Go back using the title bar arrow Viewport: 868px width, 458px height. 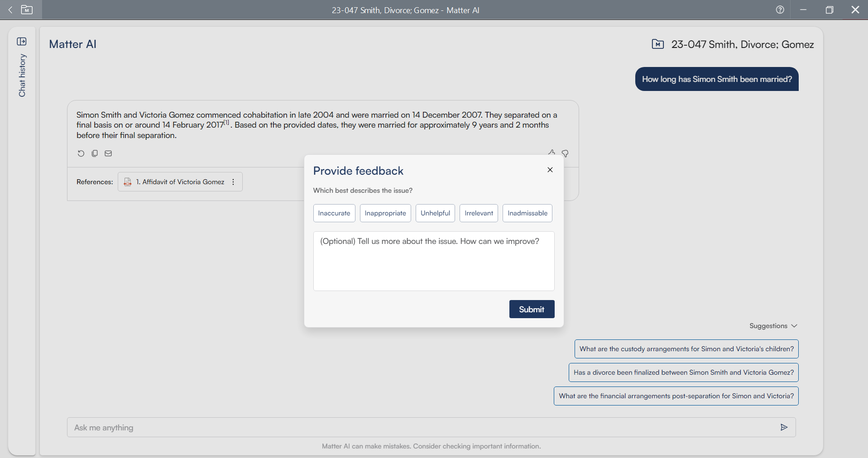10,10
